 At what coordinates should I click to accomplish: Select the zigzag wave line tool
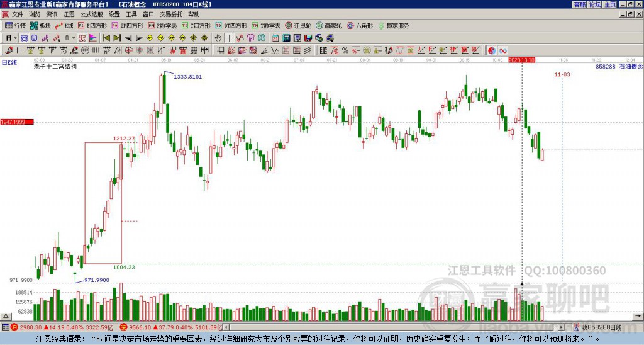pyautogui.click(x=275, y=50)
